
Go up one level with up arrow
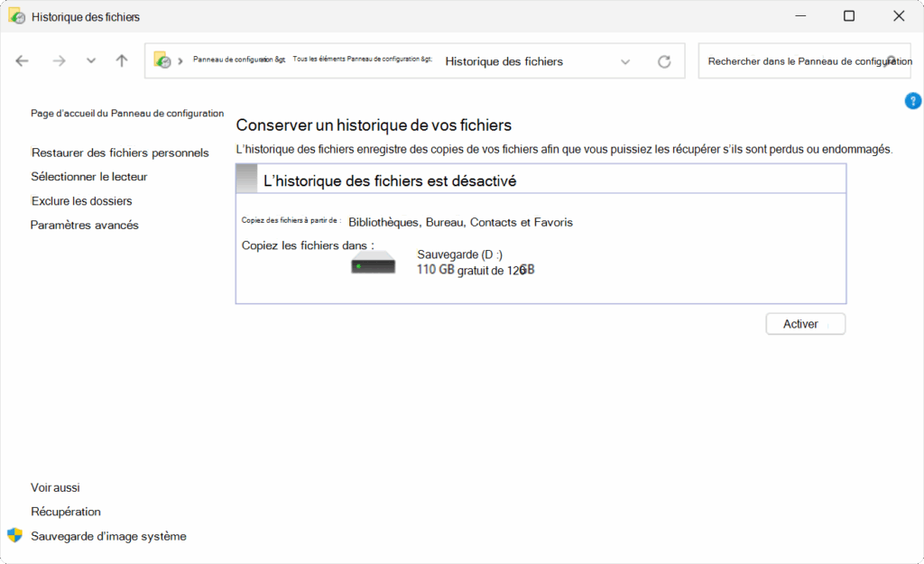[122, 61]
